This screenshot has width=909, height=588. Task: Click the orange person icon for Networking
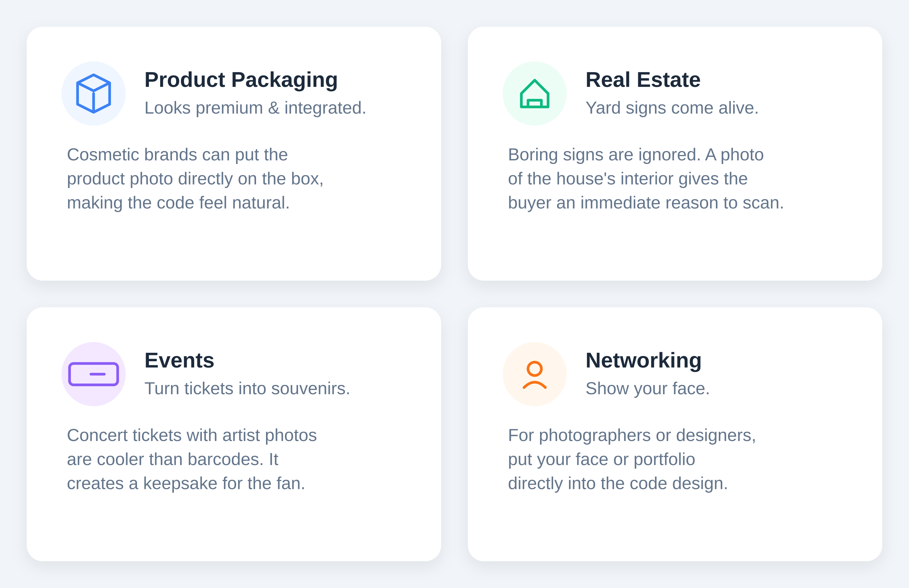click(534, 374)
